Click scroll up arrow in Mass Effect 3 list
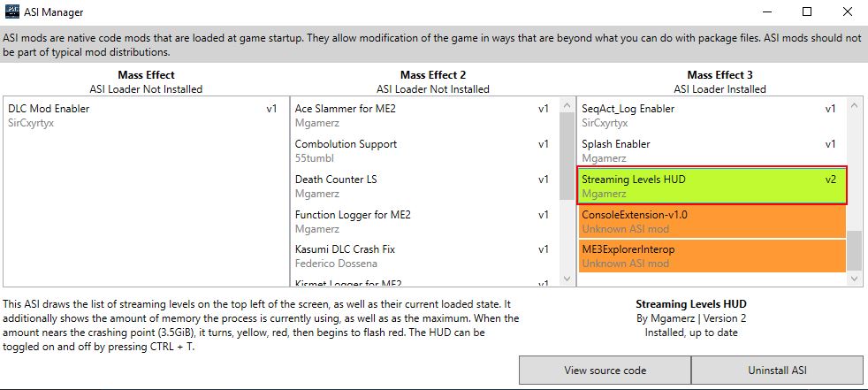This screenshot has height=390, width=868. pyautogui.click(x=854, y=105)
